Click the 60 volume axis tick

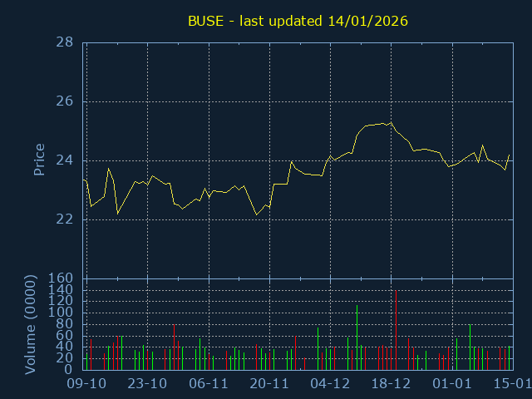point(66,336)
